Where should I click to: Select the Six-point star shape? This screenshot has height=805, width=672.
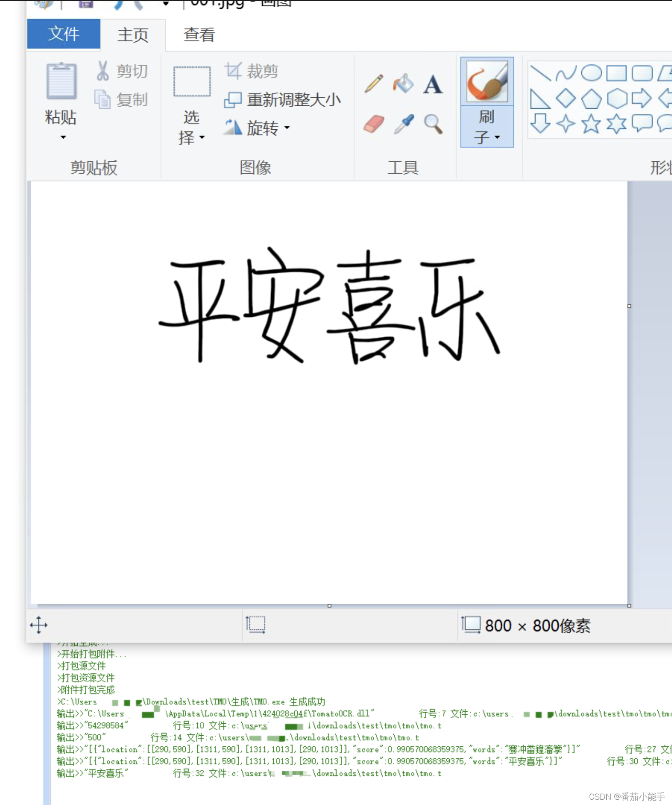point(617,124)
